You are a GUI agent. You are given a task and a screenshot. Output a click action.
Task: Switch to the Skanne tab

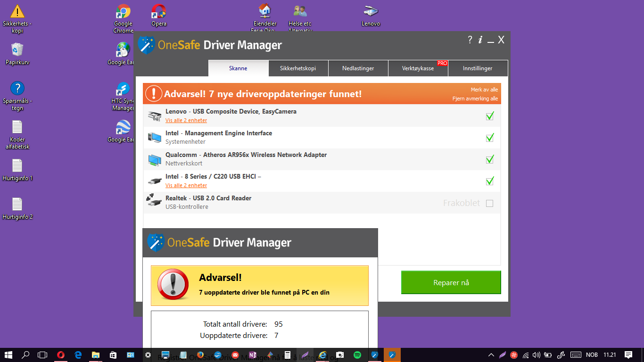click(238, 68)
